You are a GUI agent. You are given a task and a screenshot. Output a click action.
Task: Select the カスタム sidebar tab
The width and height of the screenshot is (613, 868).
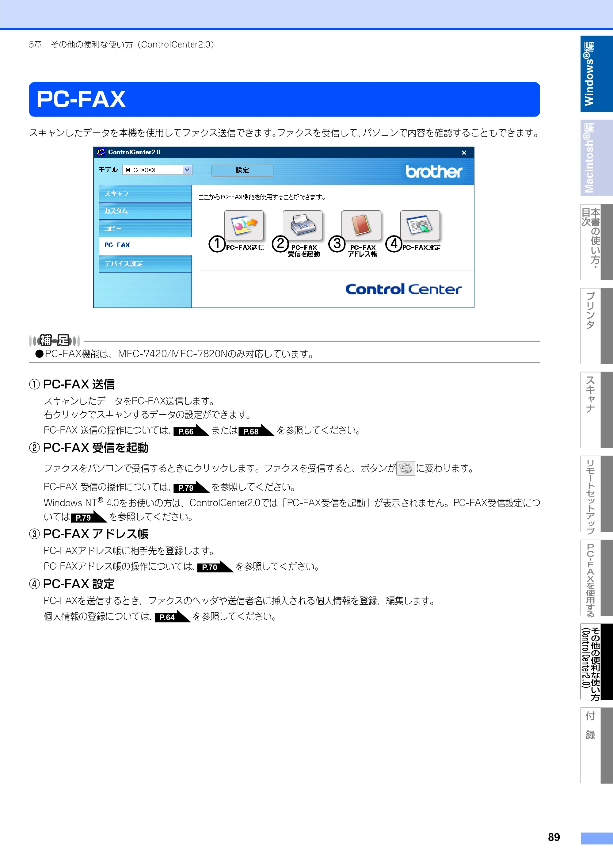[146, 211]
